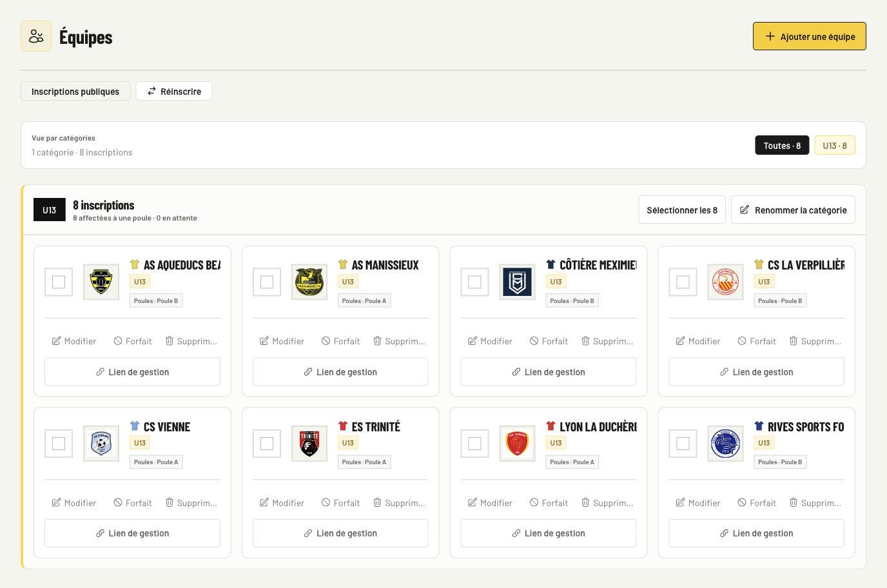Mark AS Manissieux as Forfait

click(340, 341)
